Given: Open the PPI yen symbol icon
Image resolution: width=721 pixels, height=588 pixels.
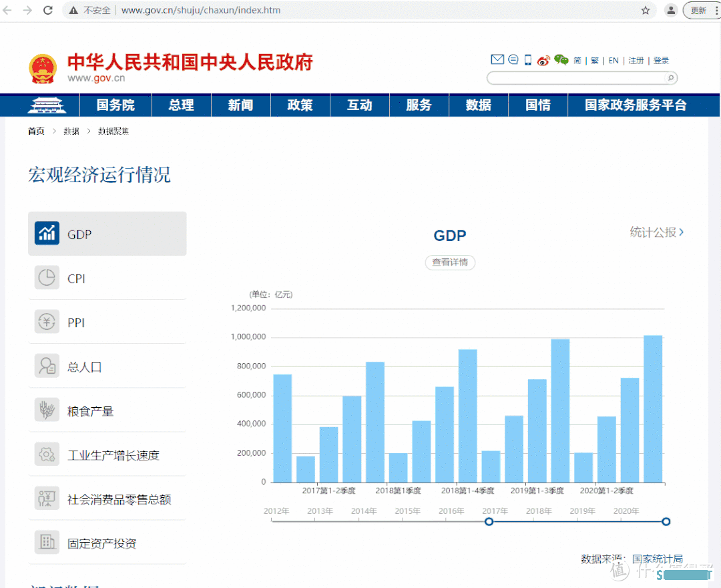Looking at the screenshot, I should [x=47, y=322].
